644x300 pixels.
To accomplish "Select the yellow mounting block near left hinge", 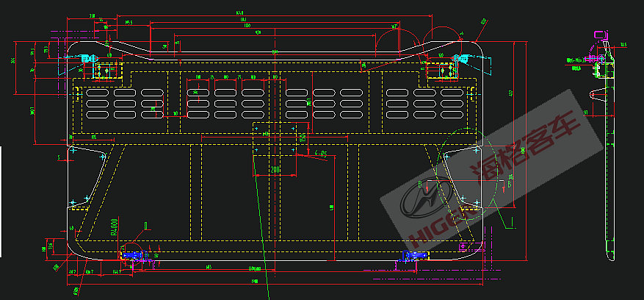I will click(108, 71).
